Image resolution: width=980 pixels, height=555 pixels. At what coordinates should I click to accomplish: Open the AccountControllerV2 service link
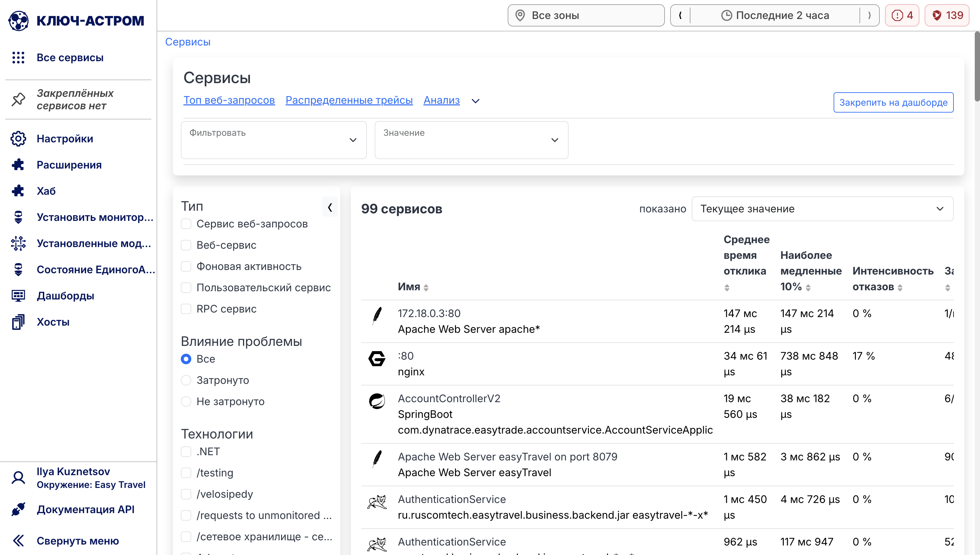click(x=449, y=398)
